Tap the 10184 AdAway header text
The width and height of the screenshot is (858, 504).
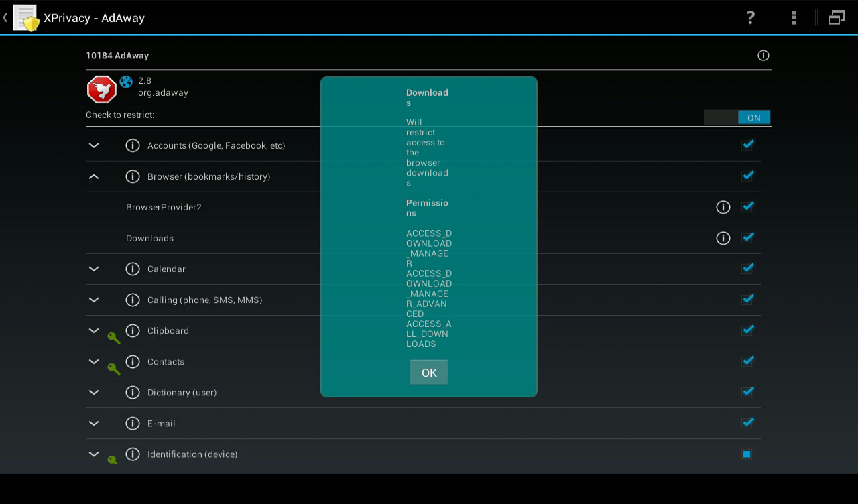point(117,56)
